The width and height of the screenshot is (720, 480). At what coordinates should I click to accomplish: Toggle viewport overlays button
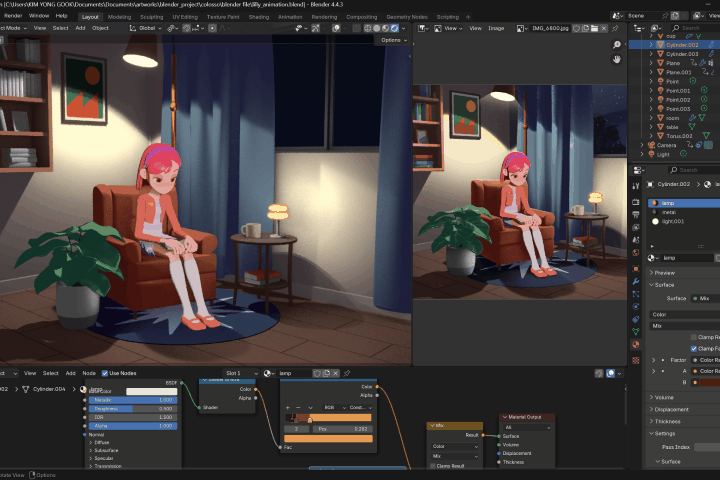(x=336, y=28)
